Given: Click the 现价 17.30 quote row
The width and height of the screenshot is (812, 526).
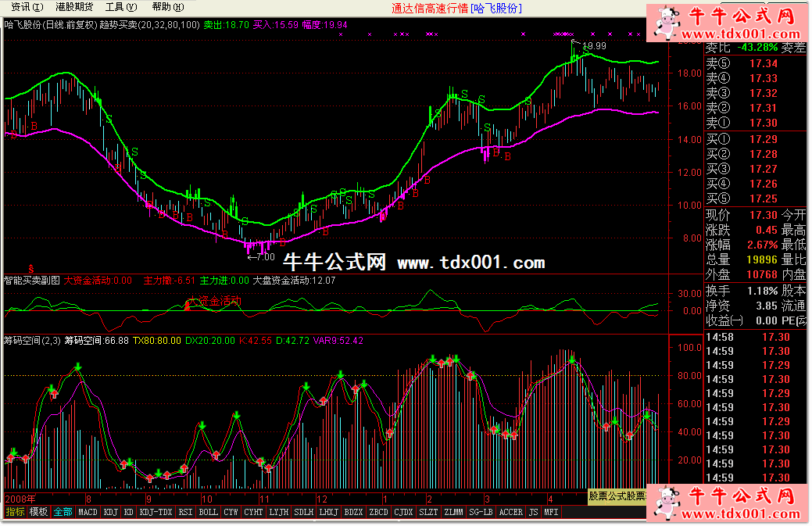Looking at the screenshot, I should pos(742,215).
